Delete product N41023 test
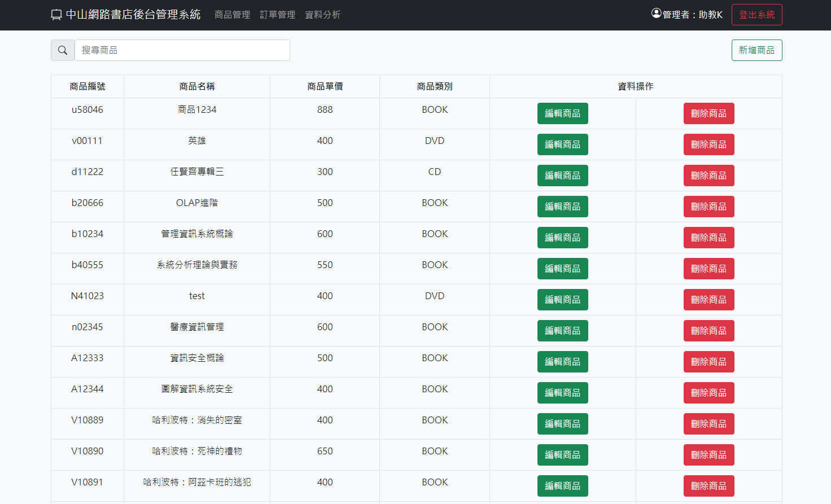 tap(708, 300)
